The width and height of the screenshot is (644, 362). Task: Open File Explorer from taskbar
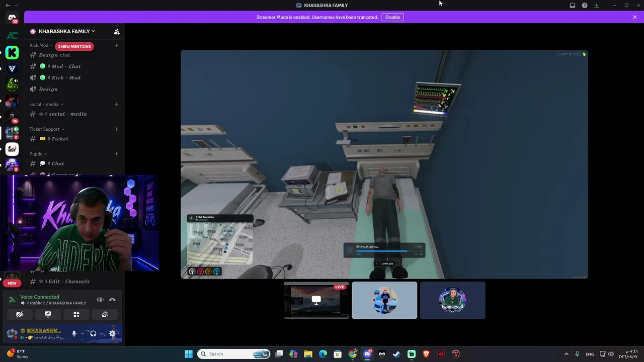click(x=308, y=354)
